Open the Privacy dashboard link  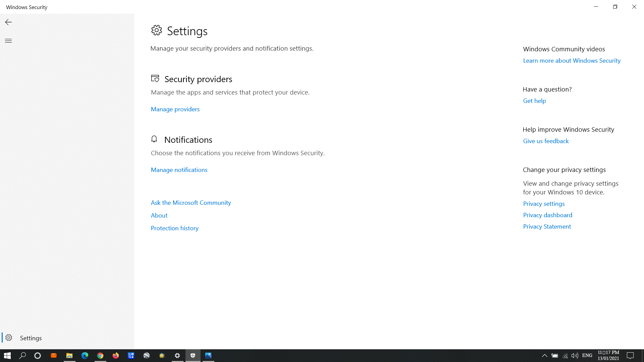coord(547,215)
